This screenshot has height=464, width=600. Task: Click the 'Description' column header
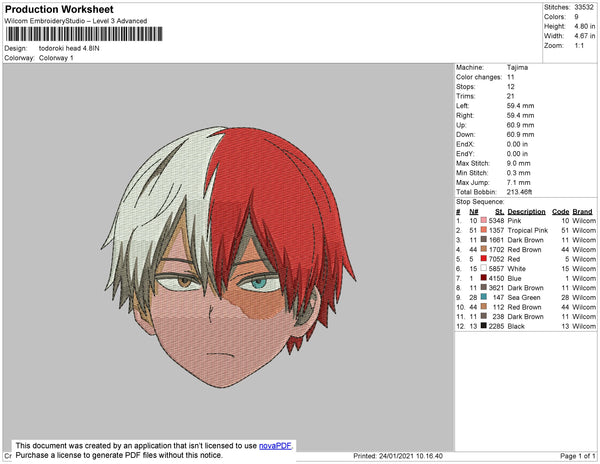point(526,212)
